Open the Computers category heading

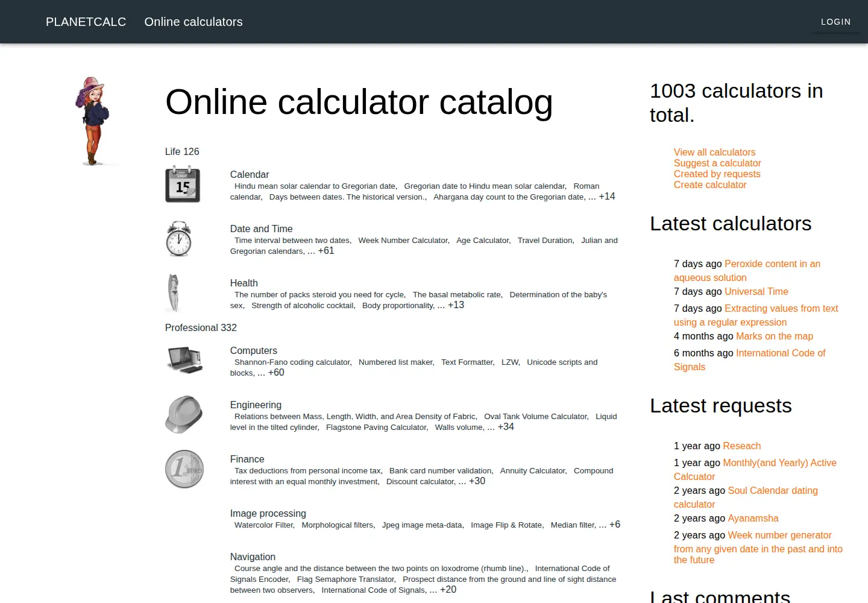254,350
